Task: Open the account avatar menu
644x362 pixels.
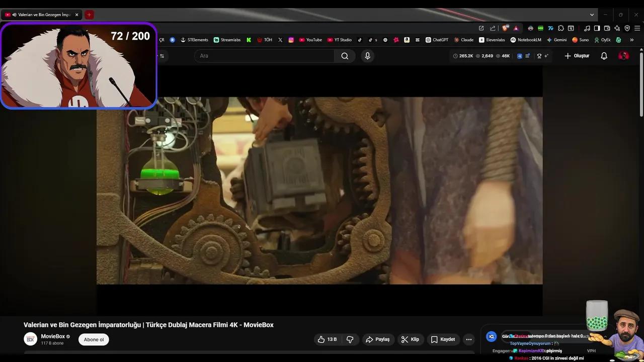Action: [x=623, y=56]
